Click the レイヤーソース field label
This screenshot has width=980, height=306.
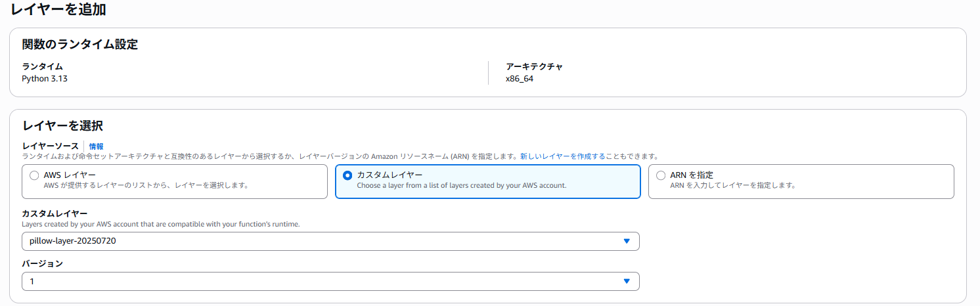50,146
